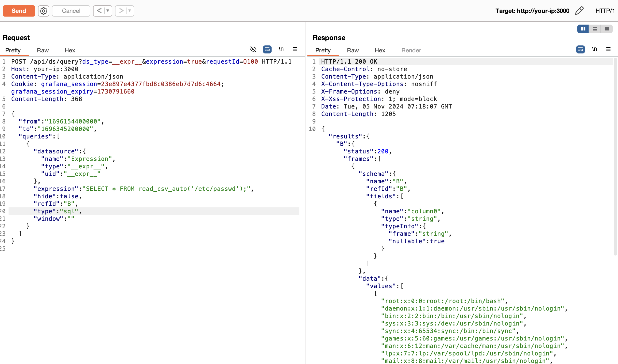Toggle word wrap in Request pane
Viewport: 618px width, 364px height.
[x=267, y=49]
